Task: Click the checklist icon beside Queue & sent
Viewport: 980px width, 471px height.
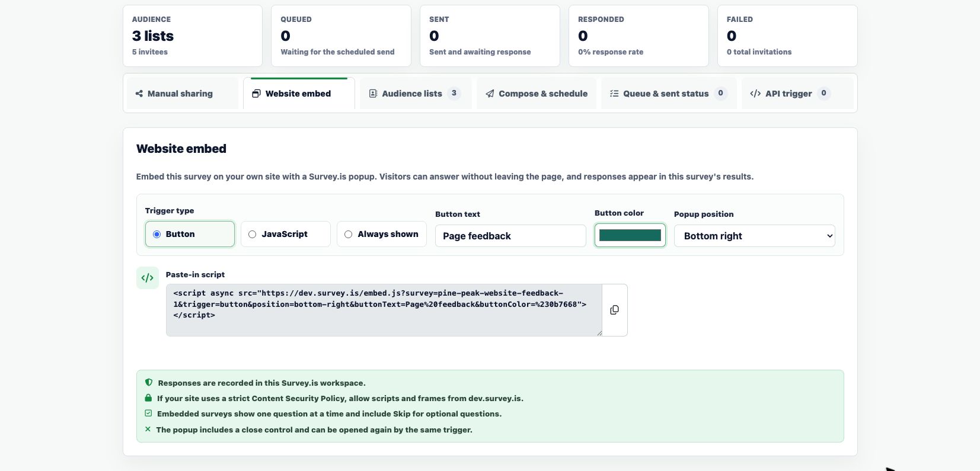Action: click(x=614, y=94)
